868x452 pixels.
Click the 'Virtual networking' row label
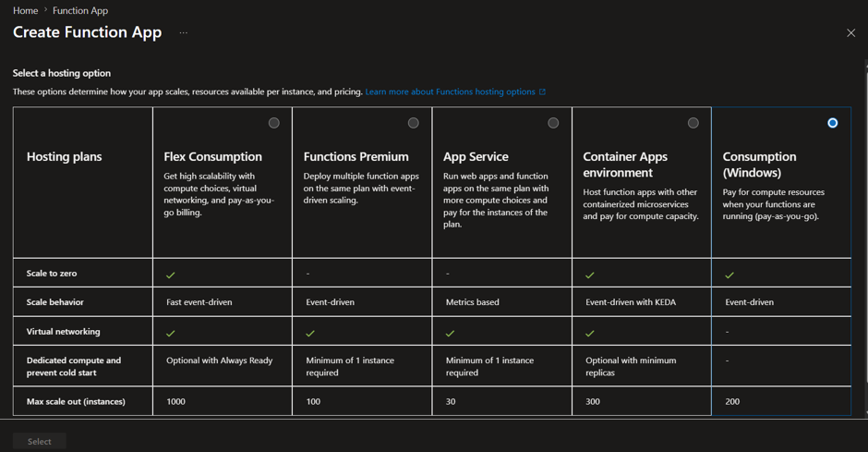(63, 331)
